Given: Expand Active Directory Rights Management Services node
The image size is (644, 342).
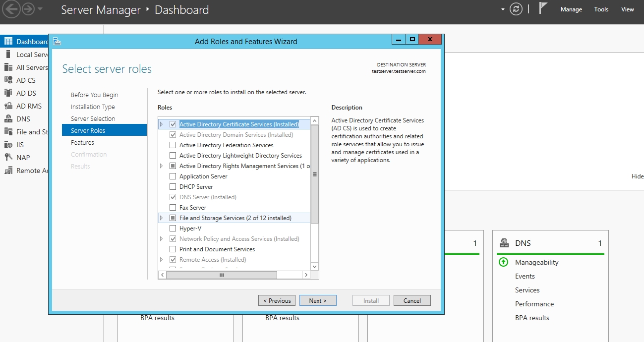Looking at the screenshot, I should [161, 166].
